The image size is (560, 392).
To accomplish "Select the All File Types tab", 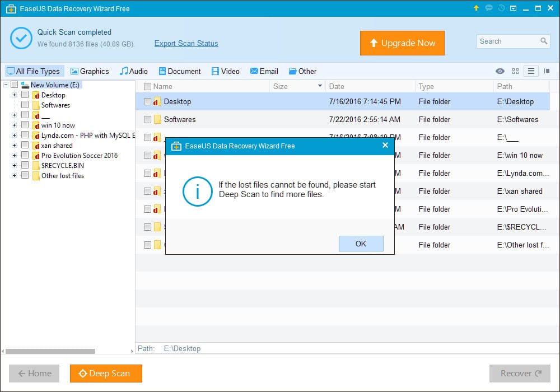I will (34, 71).
